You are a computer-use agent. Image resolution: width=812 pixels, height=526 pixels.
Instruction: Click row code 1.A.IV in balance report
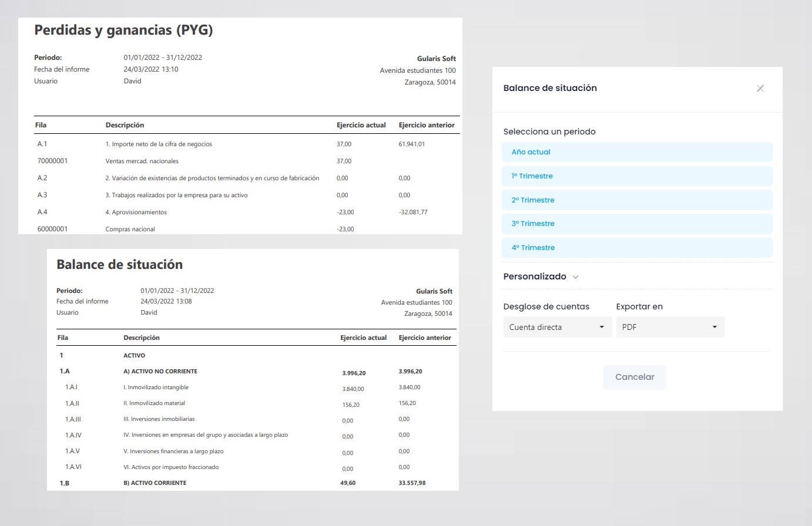73,435
